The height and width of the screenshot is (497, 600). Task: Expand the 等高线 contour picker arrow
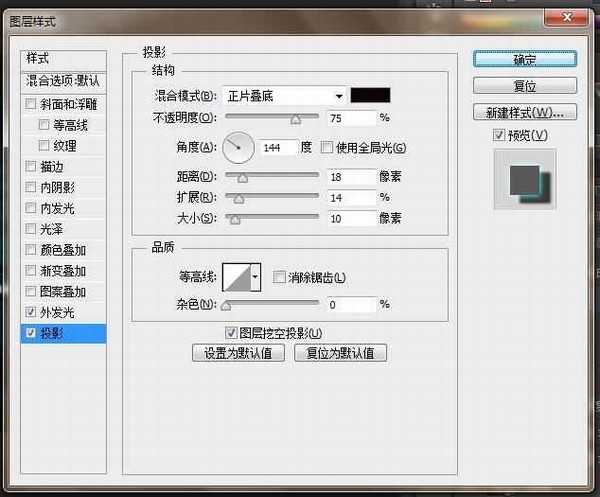point(256,277)
